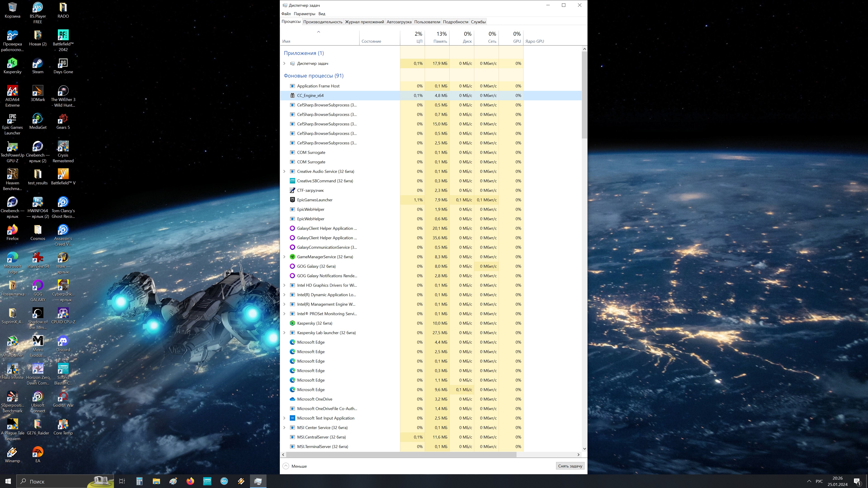Open the MSI Afterburner desktop icon
The width and height of the screenshot is (868, 488).
[x=12, y=342]
